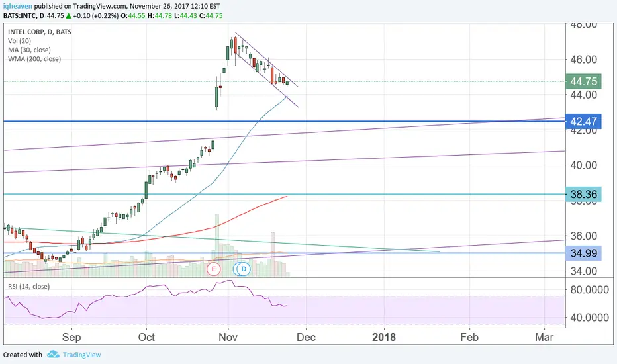617x364 pixels.
Task: Click the Mar label on time axis
Action: [x=544, y=338]
